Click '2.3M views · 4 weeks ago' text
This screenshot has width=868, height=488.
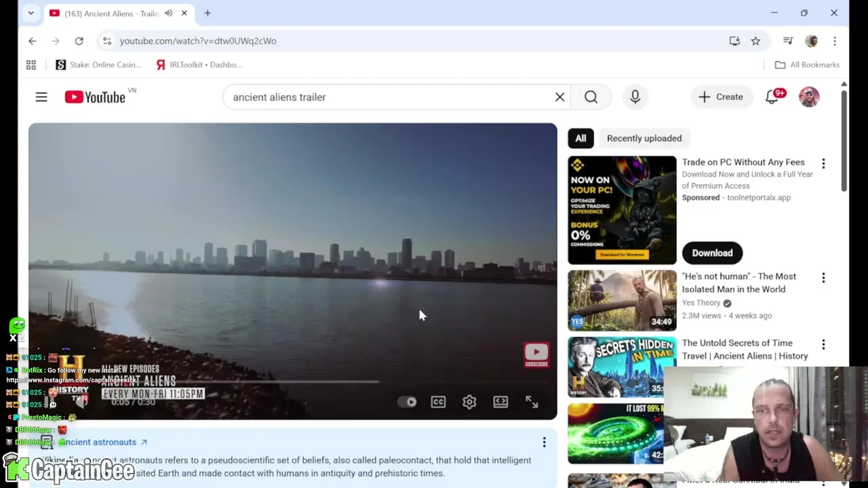coord(727,315)
